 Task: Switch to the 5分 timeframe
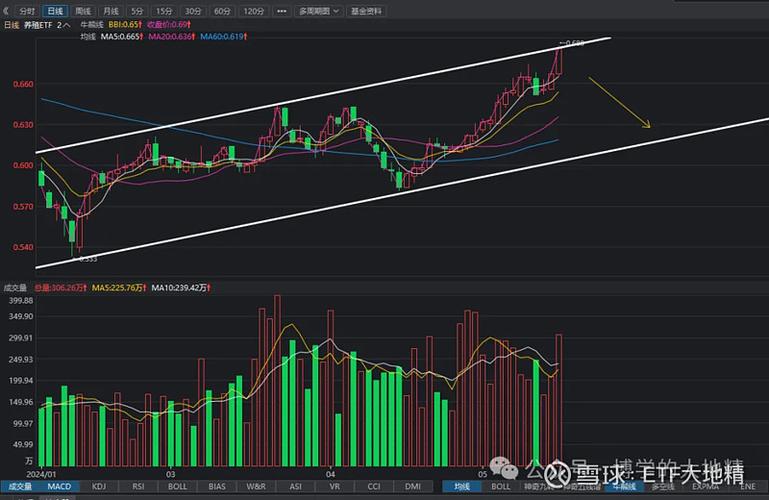tap(137, 11)
